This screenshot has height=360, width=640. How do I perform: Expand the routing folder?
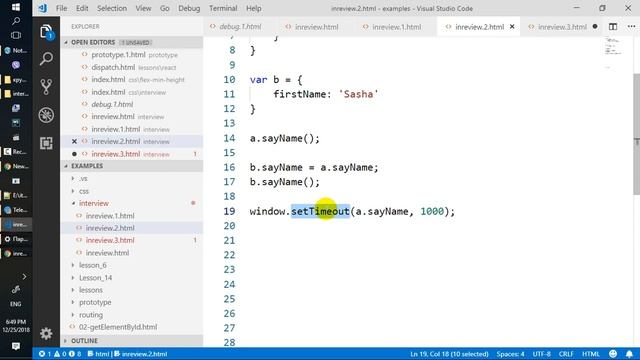click(91, 315)
